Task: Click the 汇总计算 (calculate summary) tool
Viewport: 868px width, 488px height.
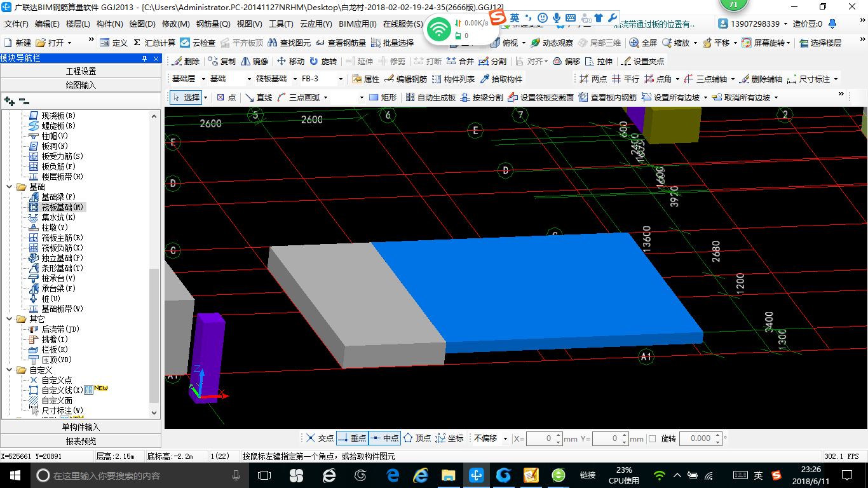Action: (154, 43)
